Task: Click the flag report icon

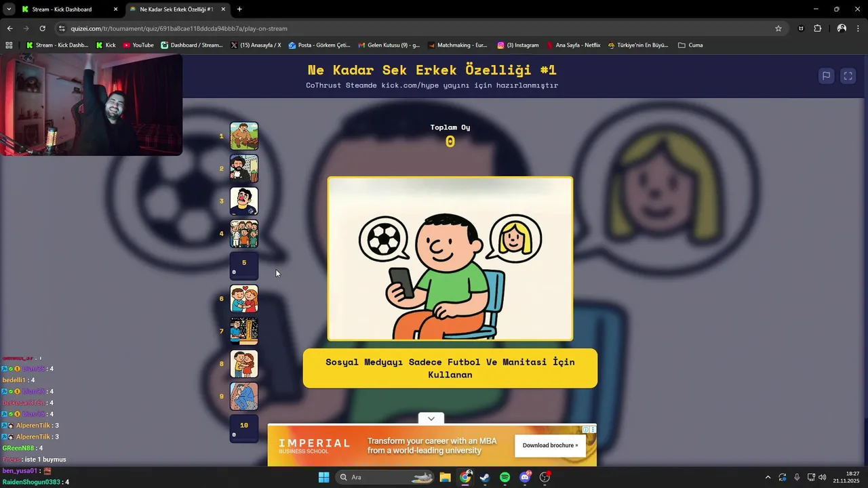Action: 826,76
